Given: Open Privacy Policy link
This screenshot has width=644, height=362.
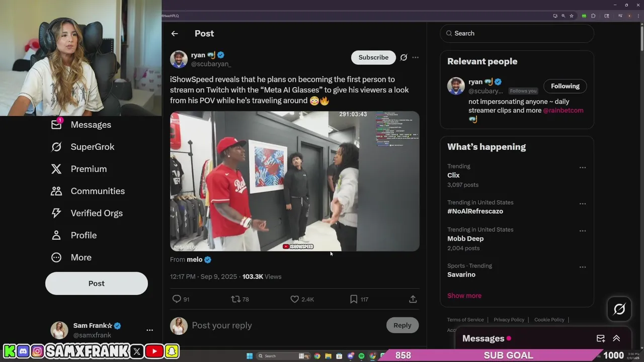Looking at the screenshot, I should (509, 320).
